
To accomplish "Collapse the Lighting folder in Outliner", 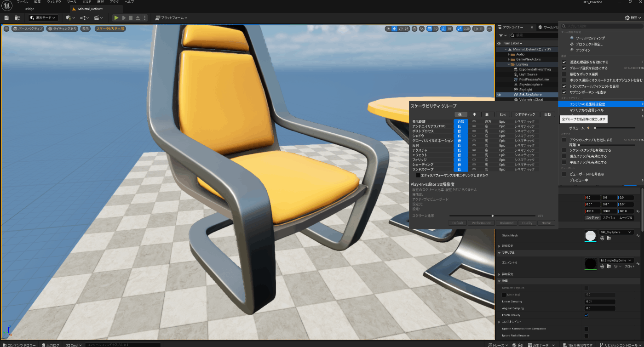I will [509, 64].
